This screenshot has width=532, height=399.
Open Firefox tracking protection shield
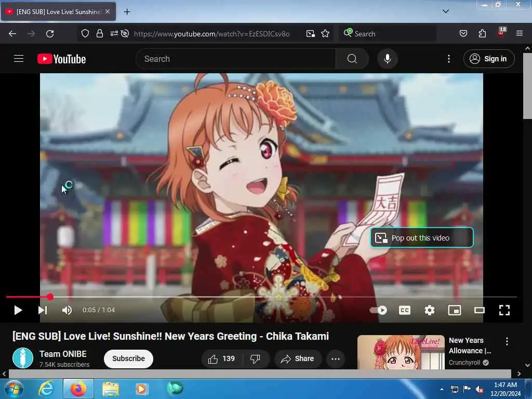pyautogui.click(x=85, y=33)
